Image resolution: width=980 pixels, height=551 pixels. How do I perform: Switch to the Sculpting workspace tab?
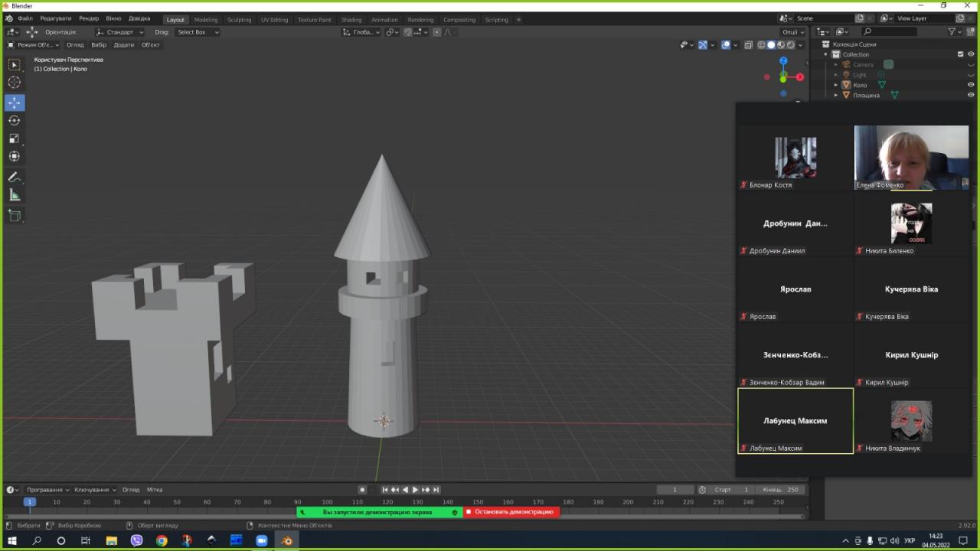pos(239,20)
